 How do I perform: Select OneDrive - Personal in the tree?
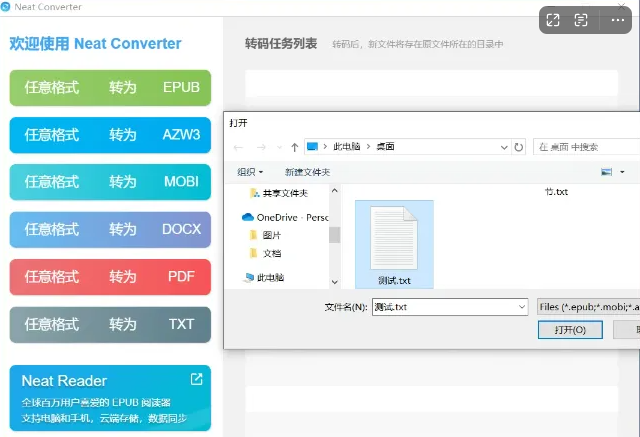click(285, 217)
